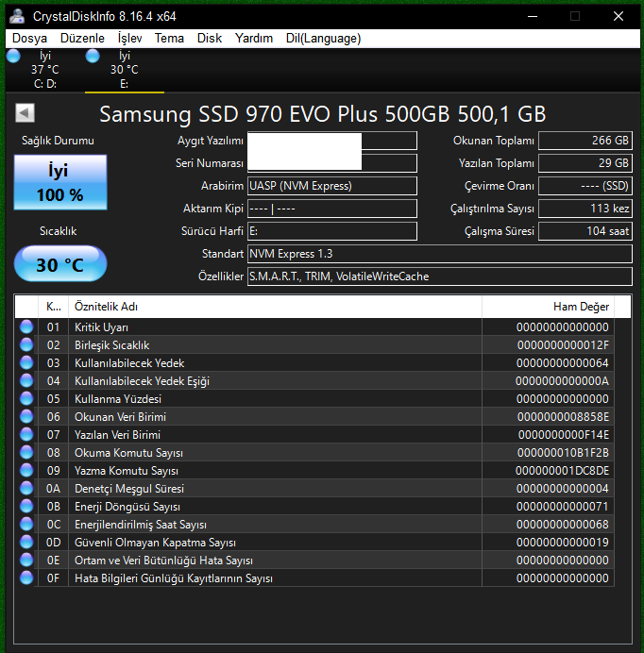Click the Sürücü Harfi field showing E:
644x653 pixels.
point(332,231)
